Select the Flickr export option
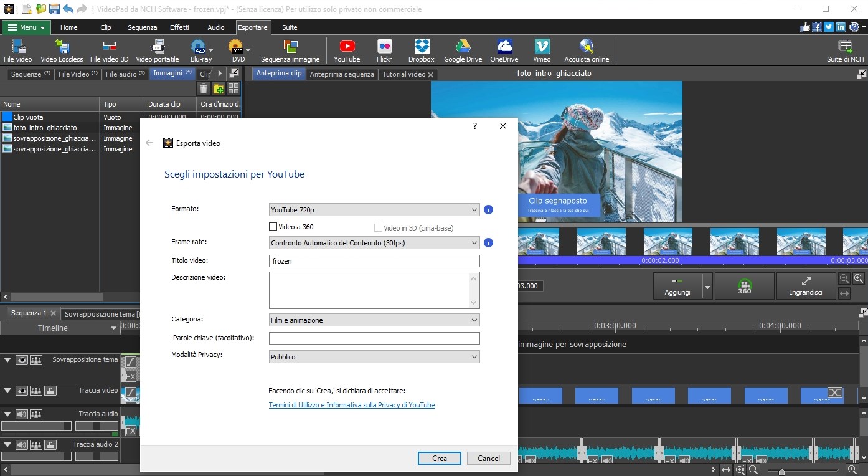Image resolution: width=868 pixels, height=476 pixels. coord(384,50)
